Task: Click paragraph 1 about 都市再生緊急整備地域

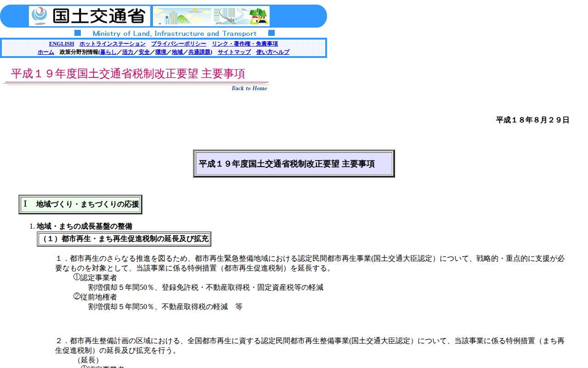Action: 310,263
